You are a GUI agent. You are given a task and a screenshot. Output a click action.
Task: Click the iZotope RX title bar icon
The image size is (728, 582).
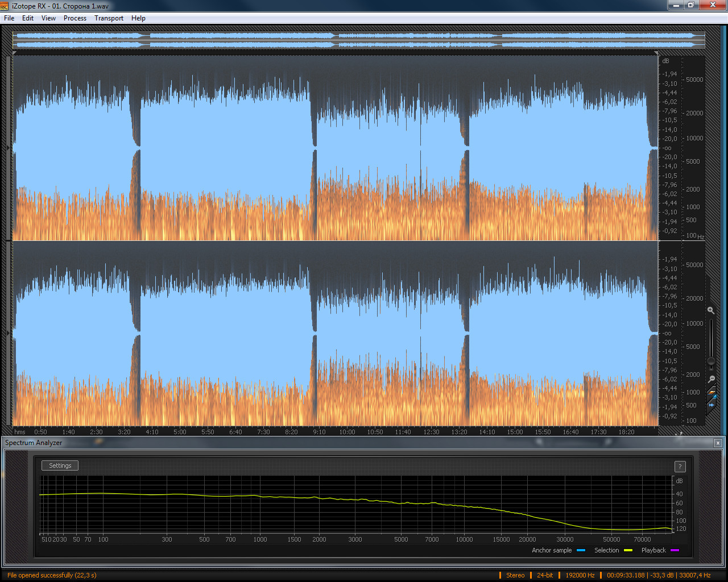5,6
